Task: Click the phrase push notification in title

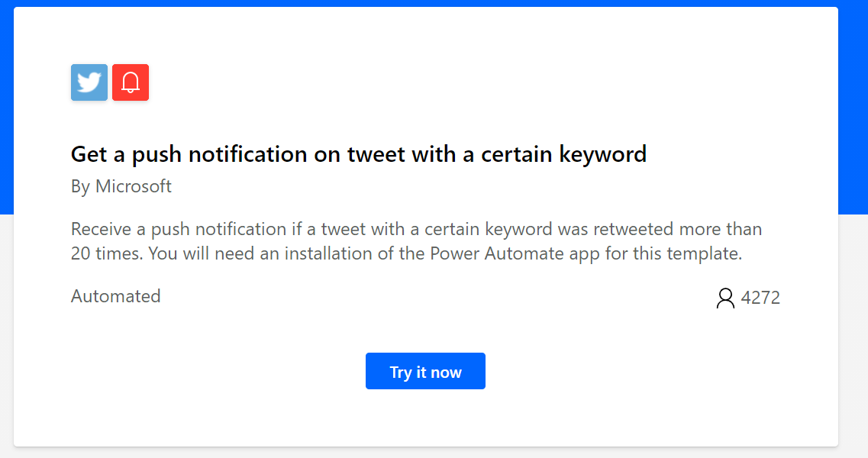Action: click(x=219, y=154)
